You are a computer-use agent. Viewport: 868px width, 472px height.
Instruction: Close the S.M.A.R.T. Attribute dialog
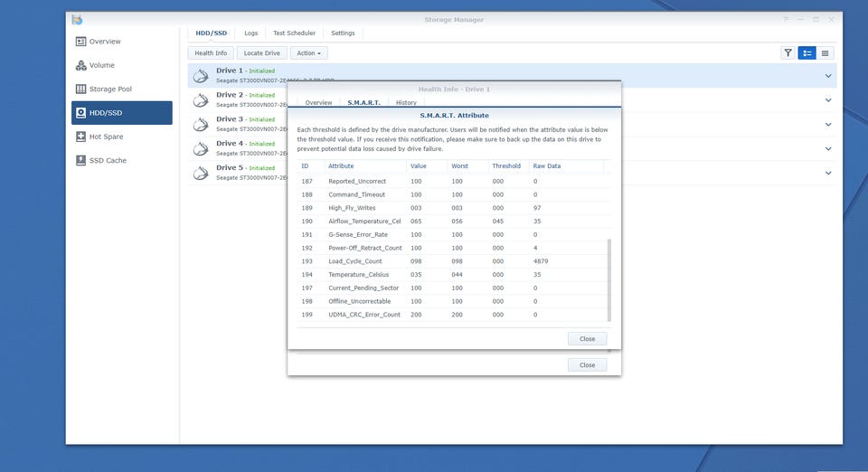click(587, 339)
